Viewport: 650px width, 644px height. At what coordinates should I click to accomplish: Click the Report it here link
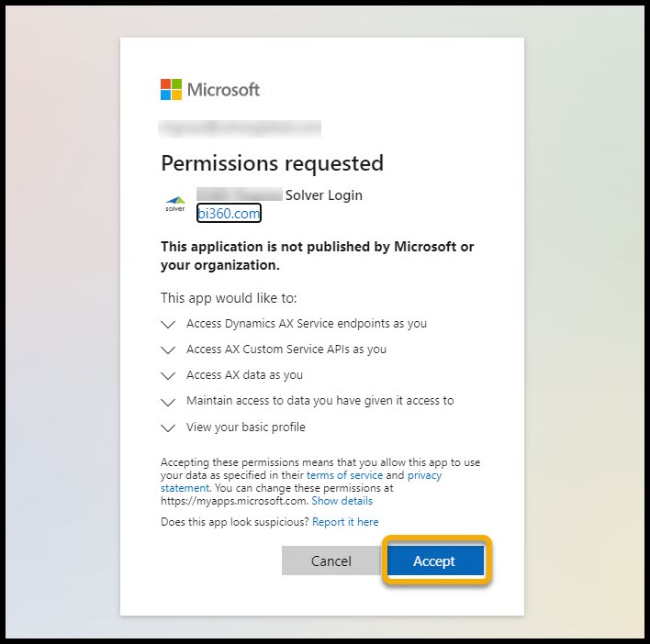[345, 522]
